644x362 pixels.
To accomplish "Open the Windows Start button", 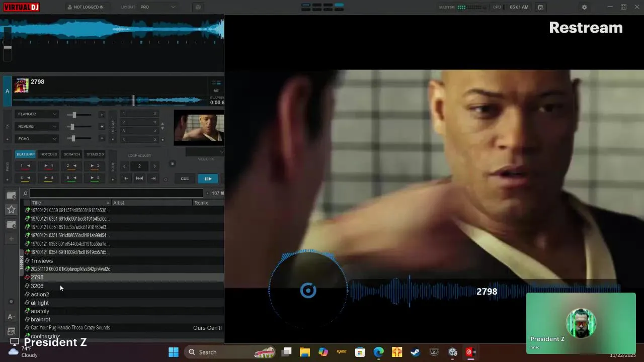I will click(x=174, y=352).
